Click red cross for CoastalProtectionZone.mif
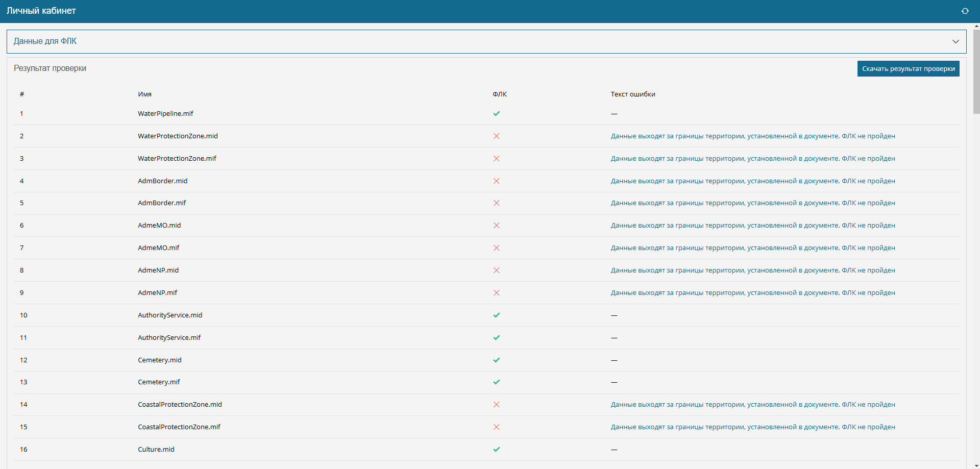This screenshot has height=469, width=980. [496, 427]
